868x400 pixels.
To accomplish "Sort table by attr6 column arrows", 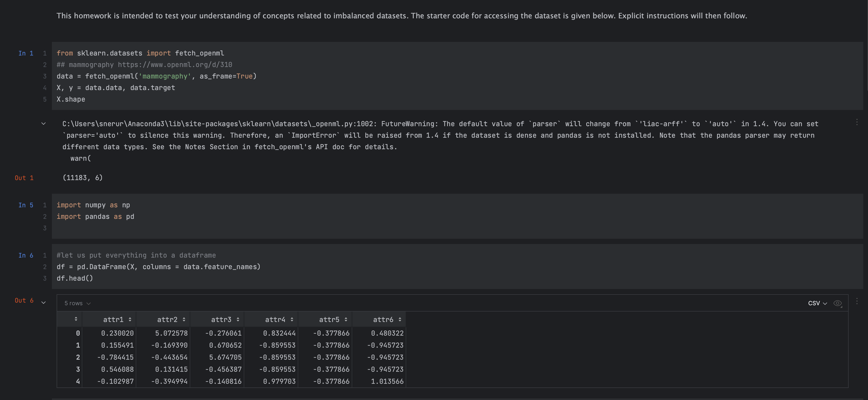I will pos(400,320).
